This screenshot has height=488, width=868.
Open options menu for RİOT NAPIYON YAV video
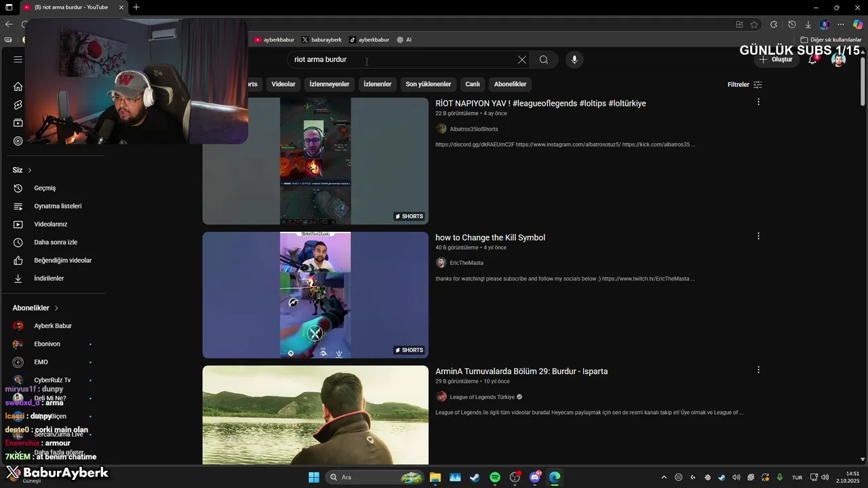(758, 102)
